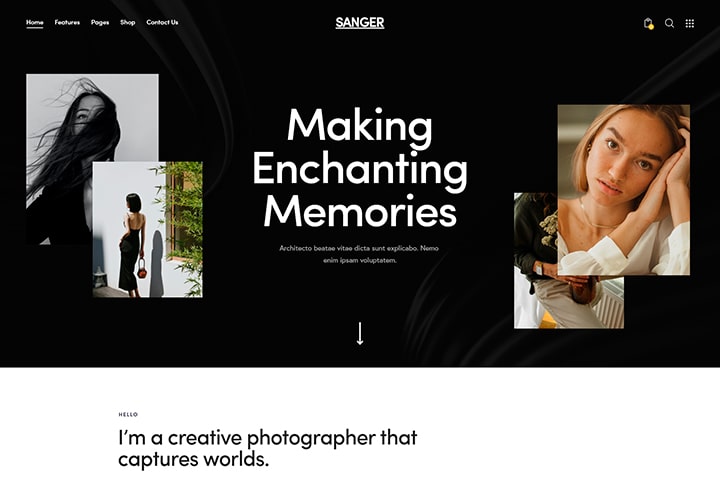Open the dotted grid menu icon

690,23
